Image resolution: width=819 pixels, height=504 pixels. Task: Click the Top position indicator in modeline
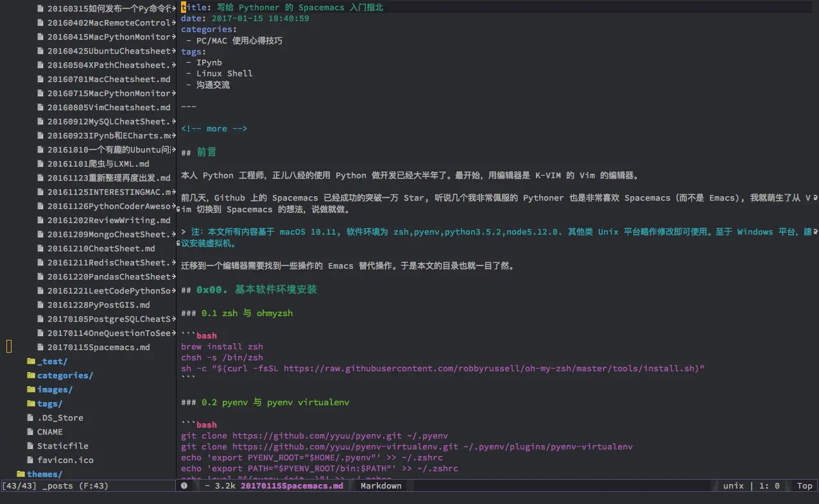[x=805, y=486]
